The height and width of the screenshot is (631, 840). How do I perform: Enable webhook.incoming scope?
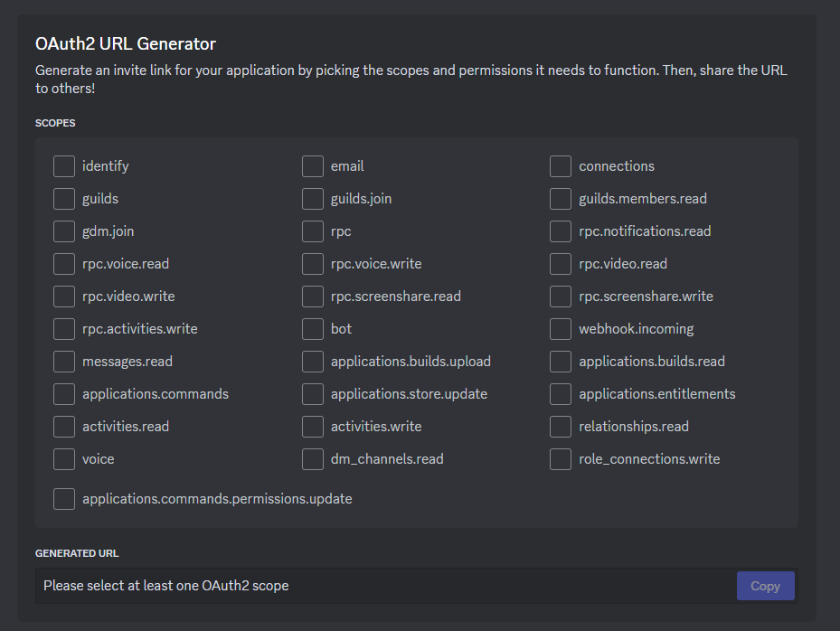pyautogui.click(x=561, y=329)
